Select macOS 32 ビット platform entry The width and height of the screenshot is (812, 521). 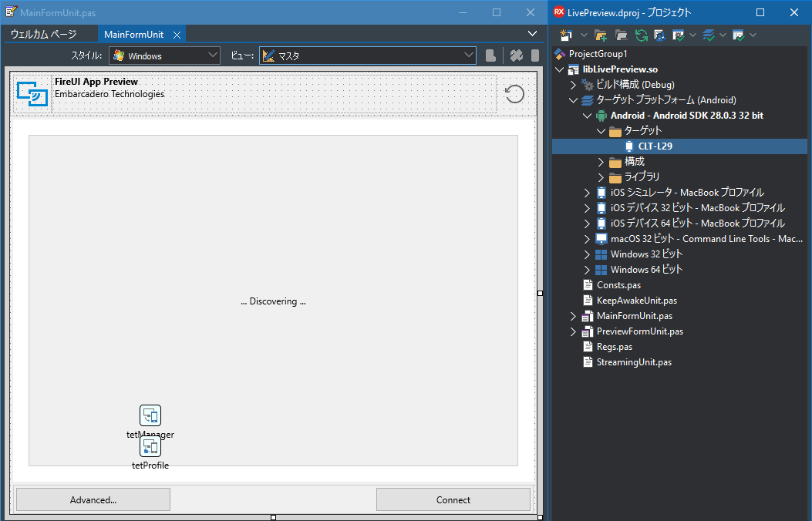coord(706,239)
